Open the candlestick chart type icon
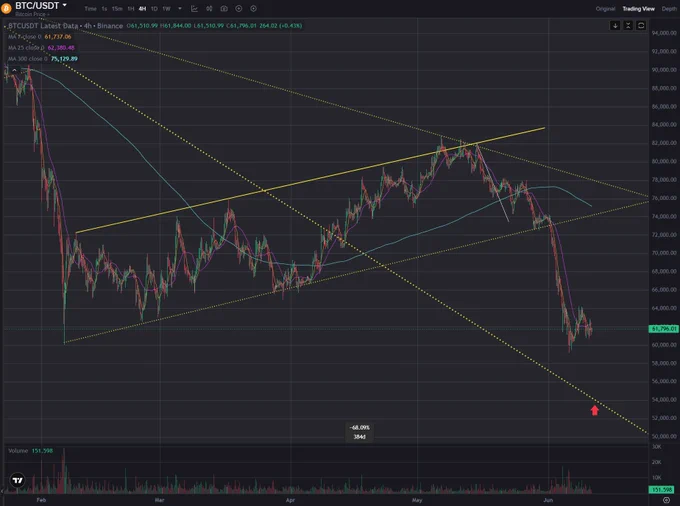Screen dimensions: 680x506 (x=209, y=9)
